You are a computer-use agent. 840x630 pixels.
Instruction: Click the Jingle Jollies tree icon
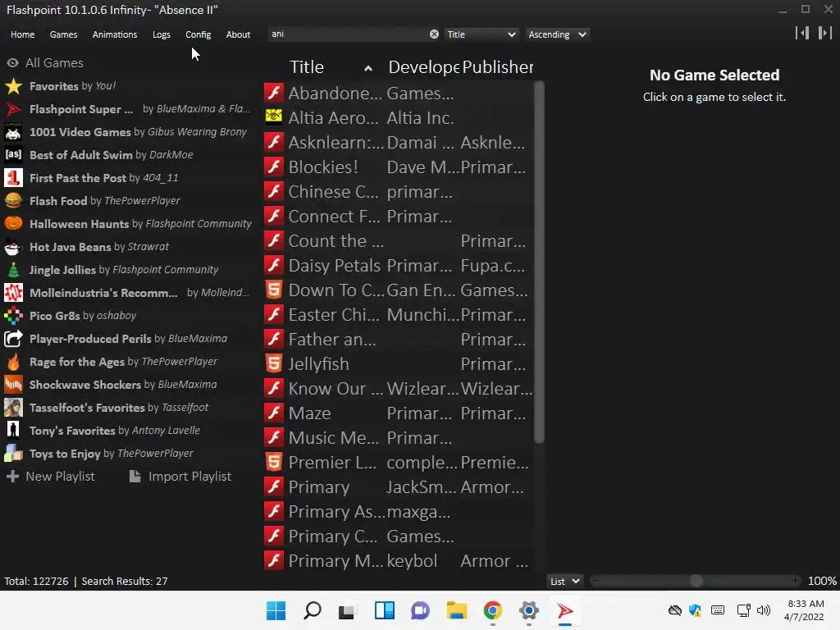click(13, 270)
